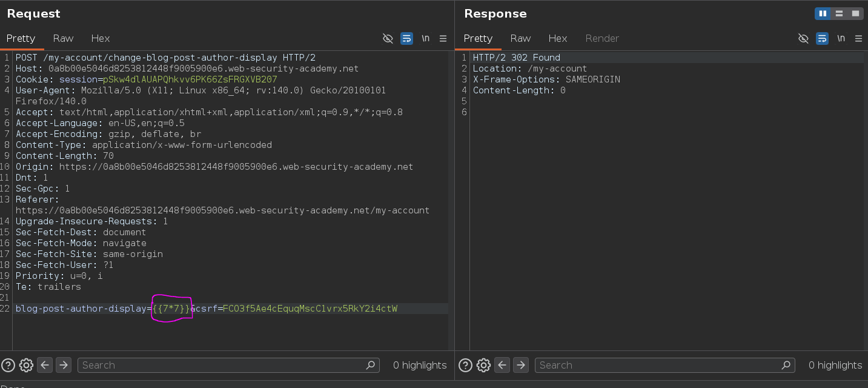
Task: Click the csrf token value
Action: click(310, 309)
